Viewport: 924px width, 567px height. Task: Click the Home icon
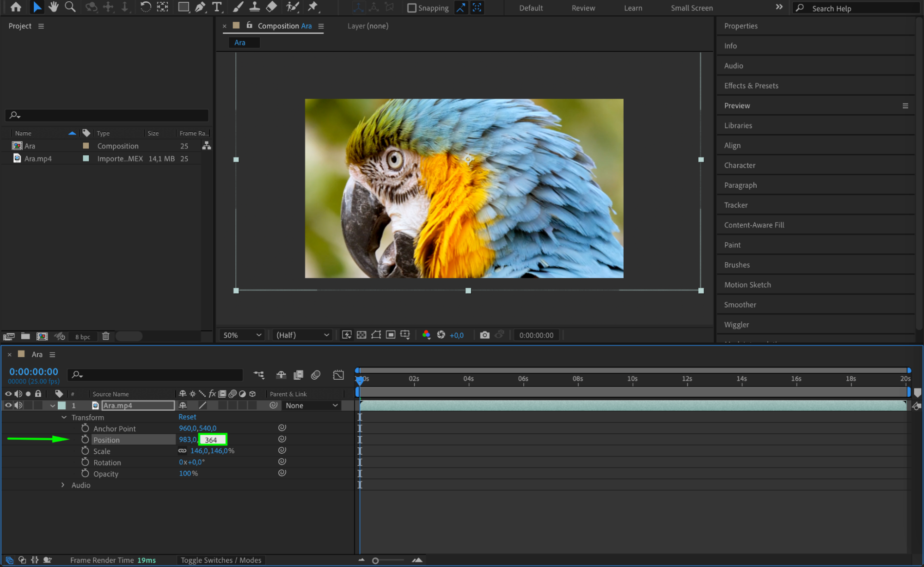16,7
